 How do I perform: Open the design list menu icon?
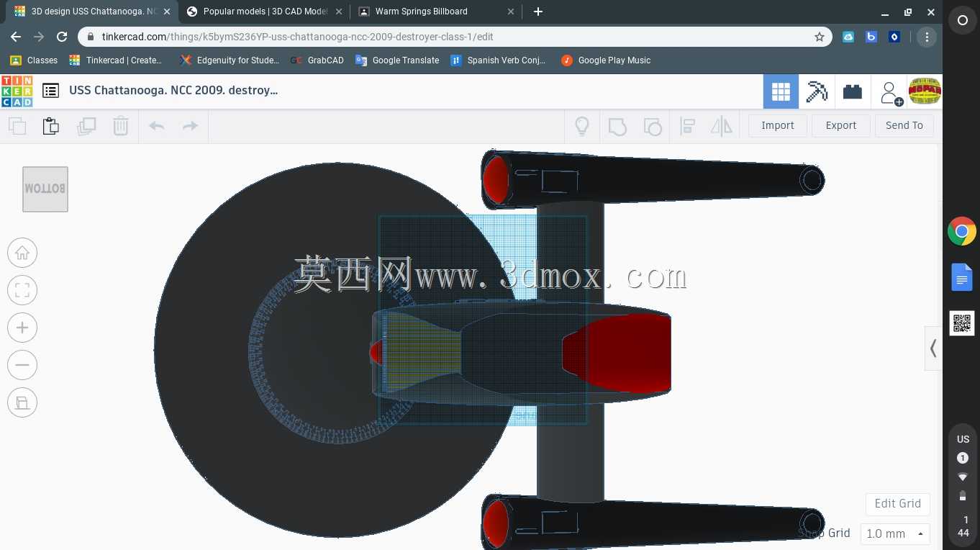50,91
